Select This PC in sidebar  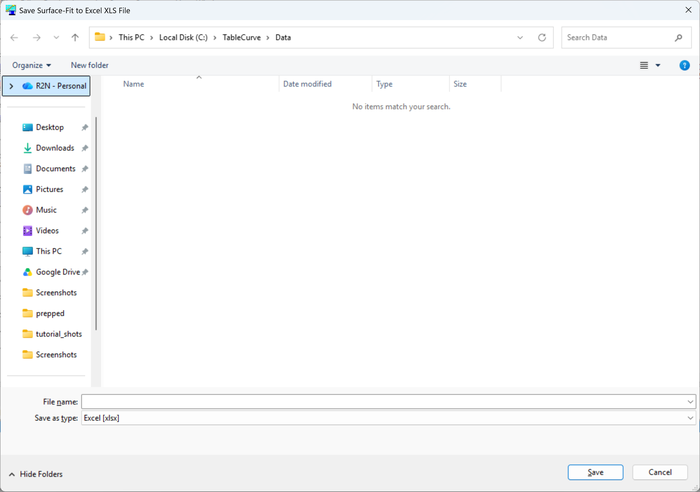(x=49, y=251)
